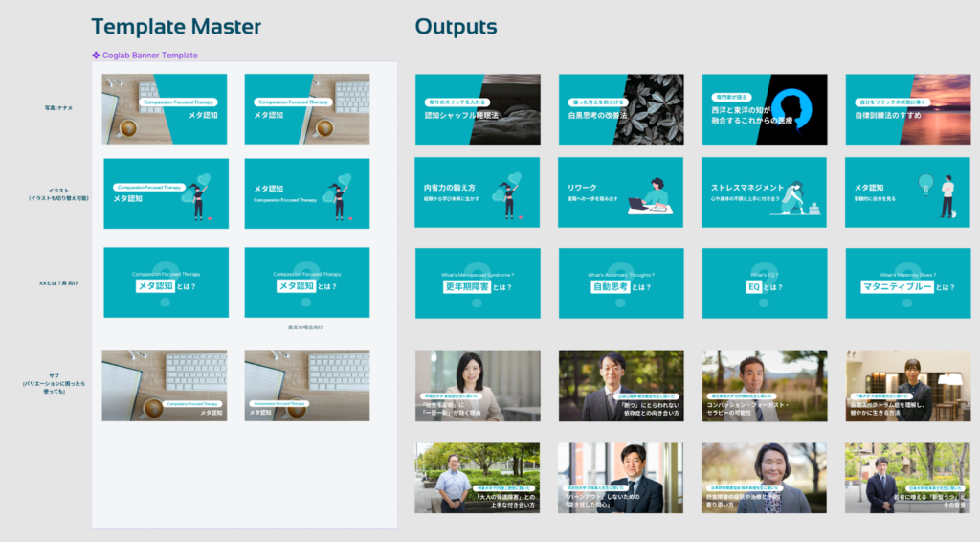Select the 長文の場合向け caption text

tap(306, 327)
